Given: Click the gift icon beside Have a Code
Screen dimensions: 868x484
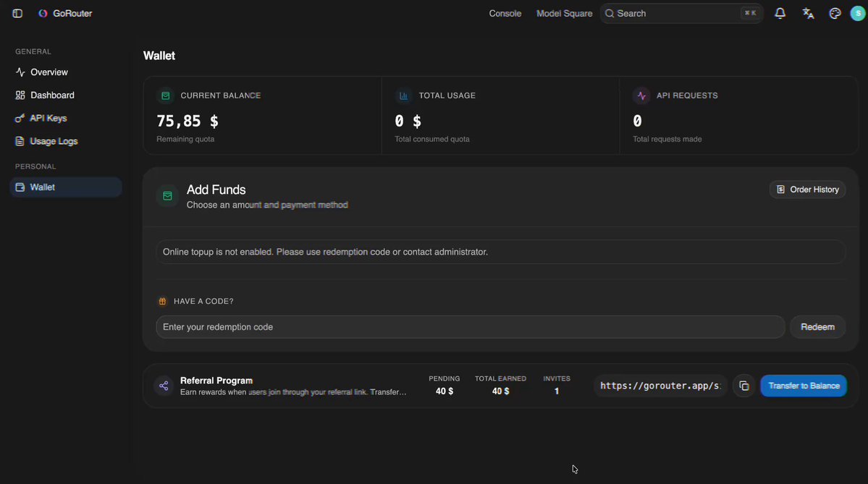Looking at the screenshot, I should point(162,302).
